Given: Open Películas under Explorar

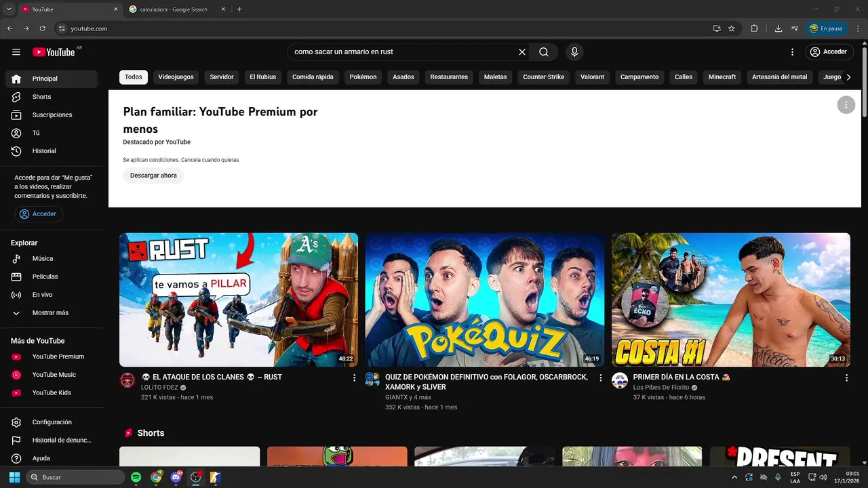Looking at the screenshot, I should (52, 277).
